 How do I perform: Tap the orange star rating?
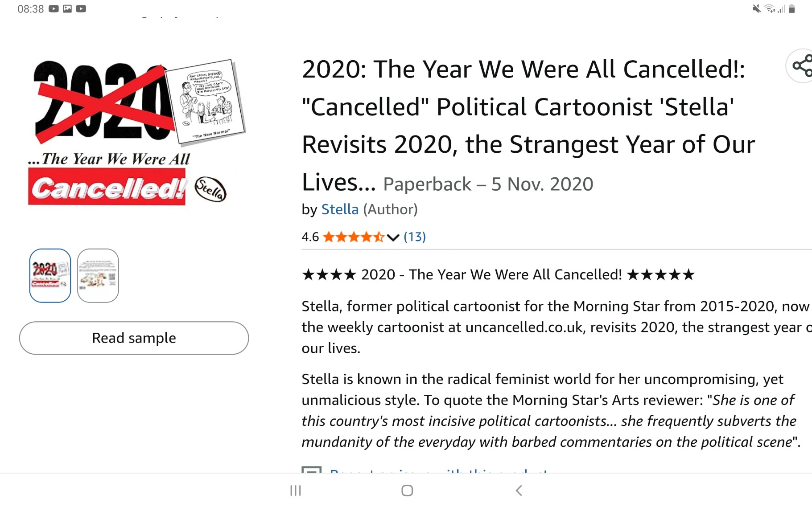click(353, 237)
